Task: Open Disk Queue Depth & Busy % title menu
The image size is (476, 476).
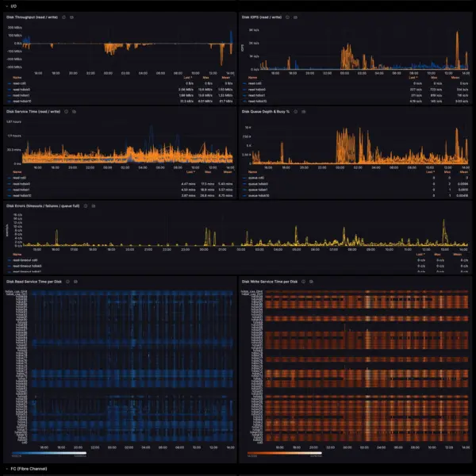Action: tap(266, 112)
